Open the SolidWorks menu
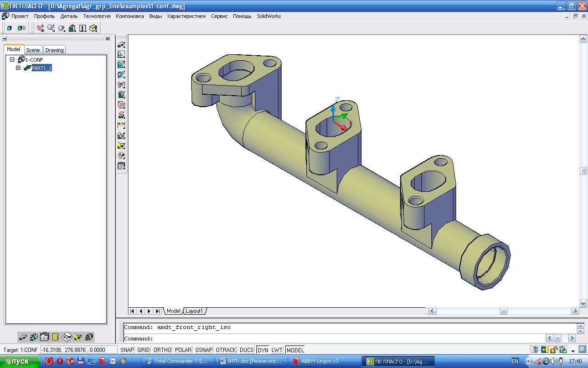 click(x=269, y=16)
